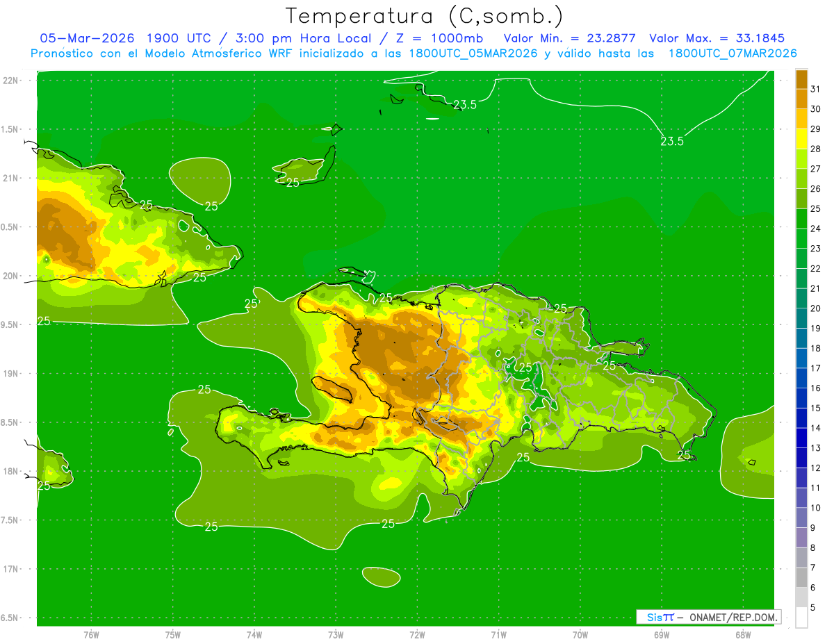The width and height of the screenshot is (834, 644).
Task: Click the 31 label on the color scale
Action: 815,88
